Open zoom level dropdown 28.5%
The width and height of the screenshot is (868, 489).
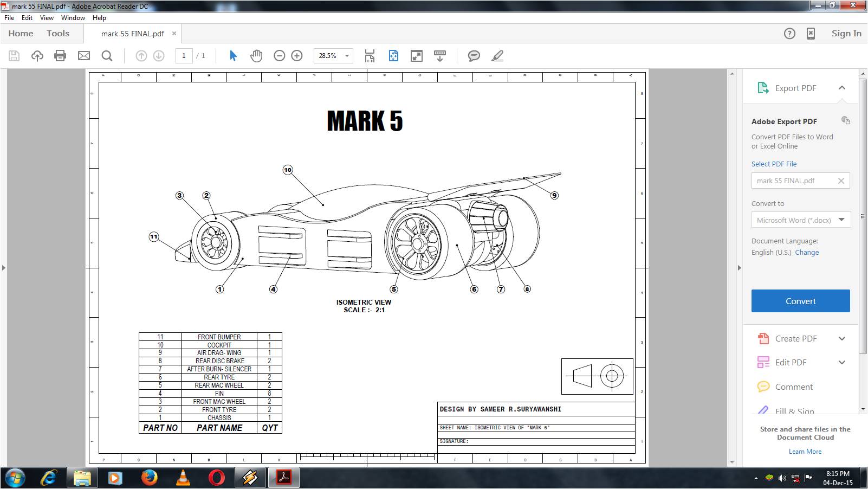pyautogui.click(x=347, y=56)
